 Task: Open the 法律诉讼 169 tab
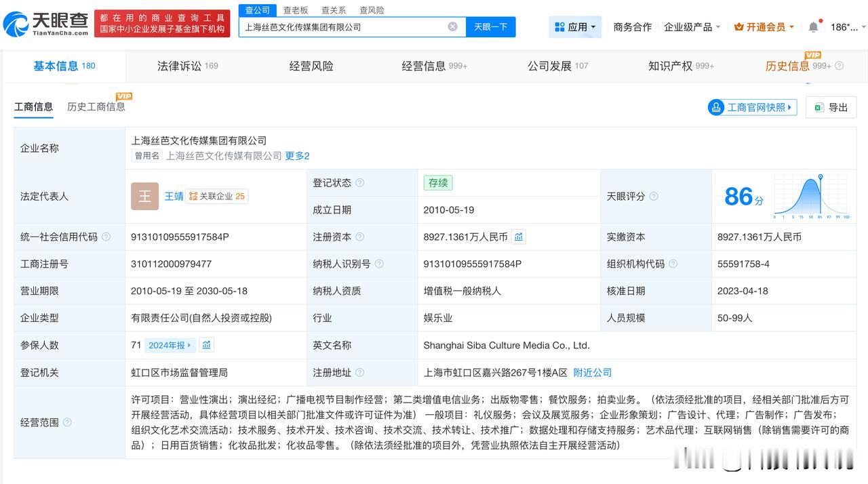coord(188,66)
